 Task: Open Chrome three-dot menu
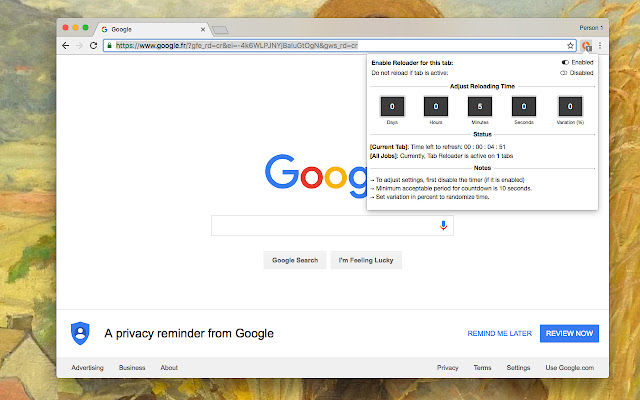point(600,46)
